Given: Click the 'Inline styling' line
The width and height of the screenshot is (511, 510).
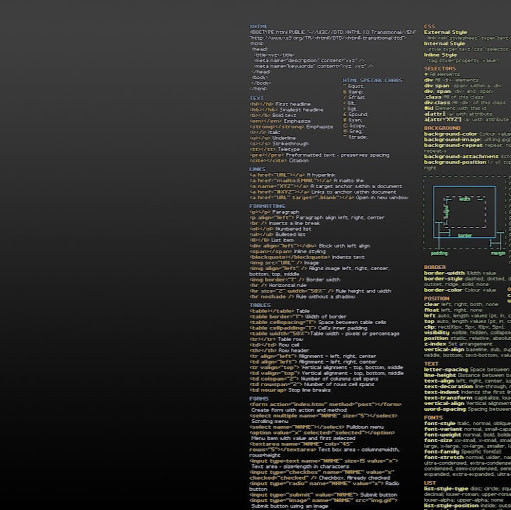Looking at the screenshot, I should 309,252.
